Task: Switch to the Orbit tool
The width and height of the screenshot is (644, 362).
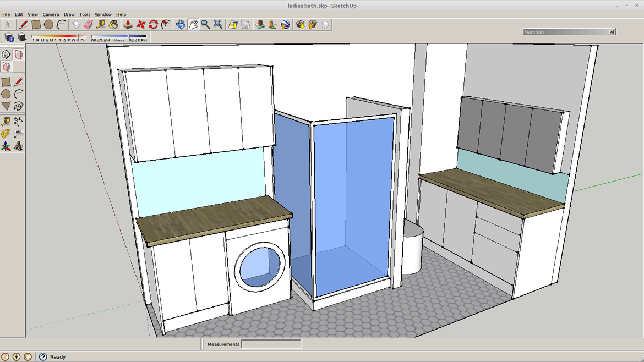Action: [179, 24]
